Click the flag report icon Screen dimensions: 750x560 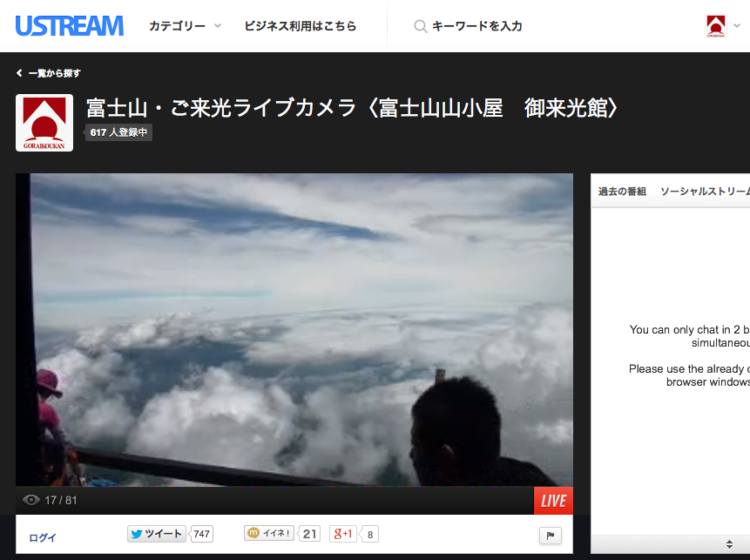(x=550, y=536)
